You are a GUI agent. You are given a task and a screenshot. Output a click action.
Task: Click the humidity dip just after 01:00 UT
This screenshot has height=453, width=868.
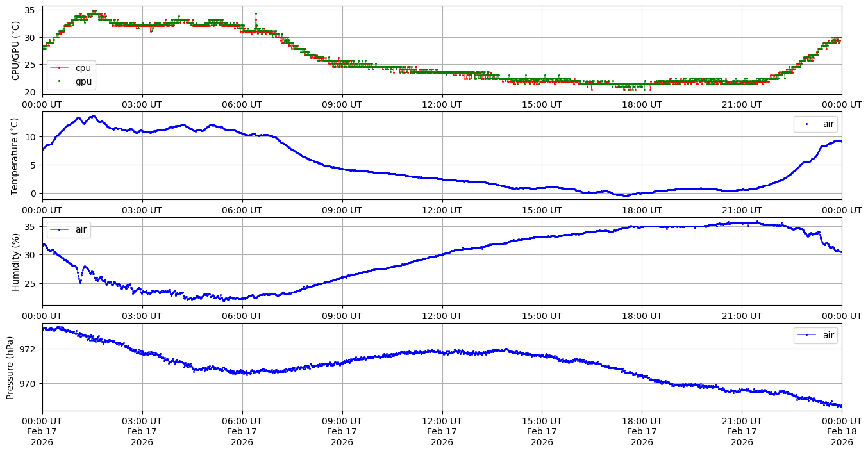coord(80,281)
